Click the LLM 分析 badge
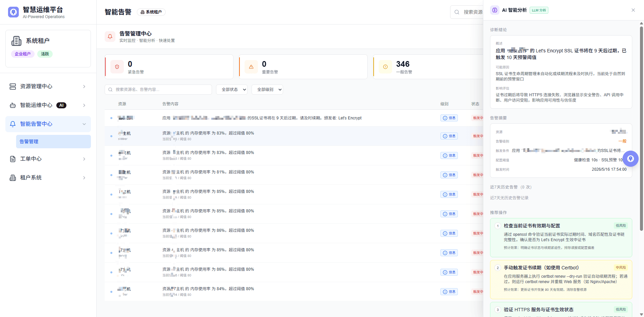The height and width of the screenshot is (317, 644). pos(539,10)
